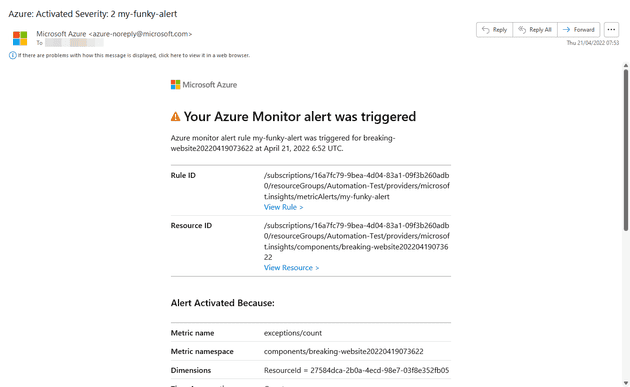Open the More actions ellipsis menu
This screenshot has height=387, width=630.
[611, 30]
